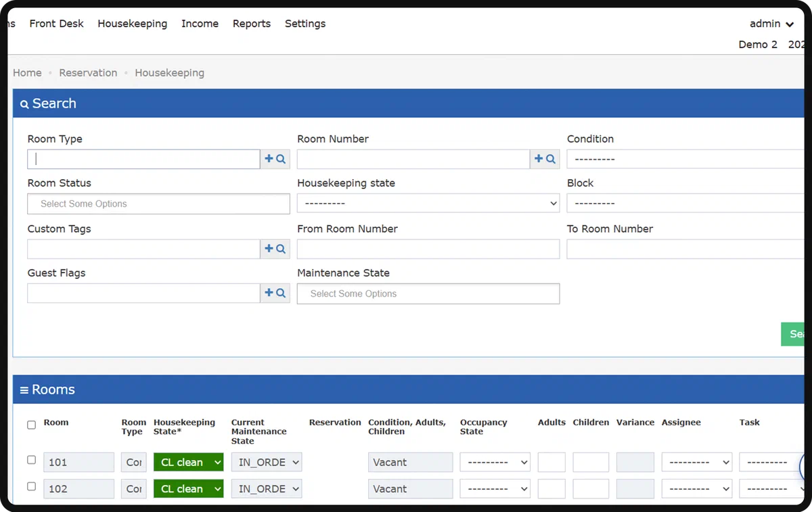Change room 101 housekeeping state dropdown
The height and width of the screenshot is (512, 812).
(x=188, y=463)
